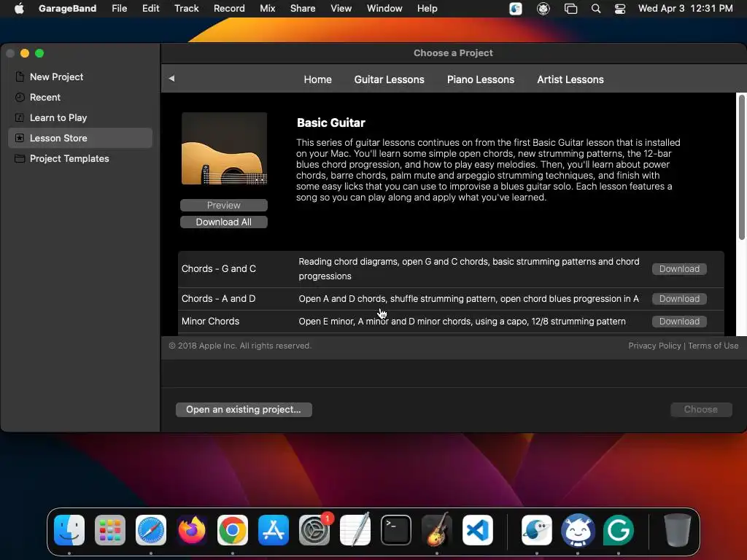Switch to the Guitar Lessons tab

tap(390, 79)
